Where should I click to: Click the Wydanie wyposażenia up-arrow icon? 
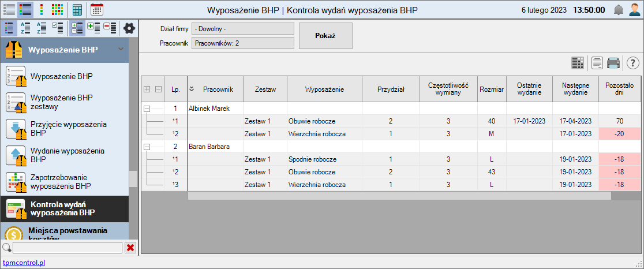click(x=16, y=156)
